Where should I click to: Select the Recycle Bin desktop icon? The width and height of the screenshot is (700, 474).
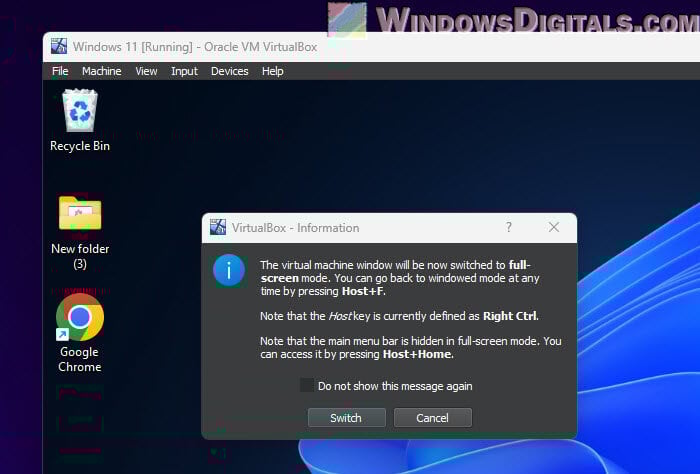pyautogui.click(x=80, y=111)
